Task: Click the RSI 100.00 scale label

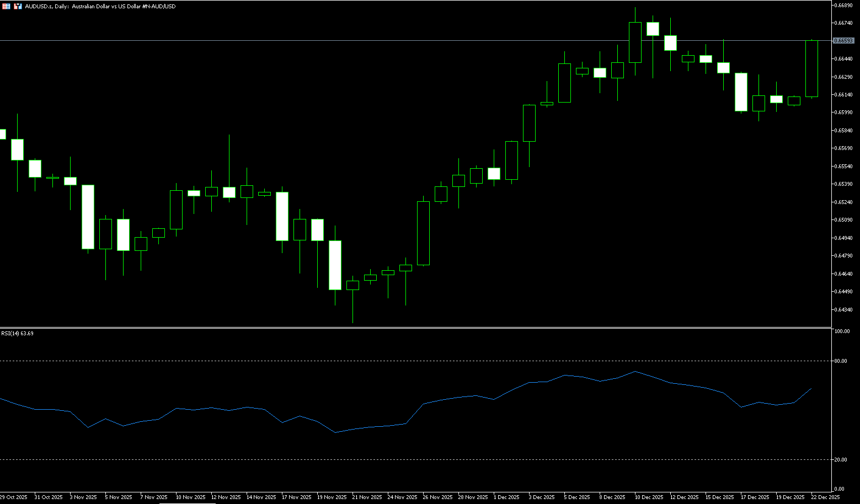Action: point(842,331)
